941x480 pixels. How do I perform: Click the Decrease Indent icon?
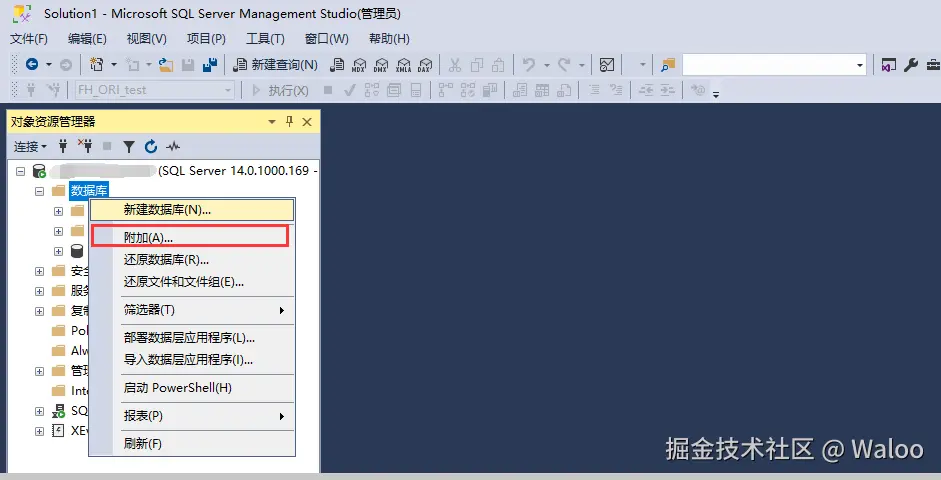tap(646, 90)
